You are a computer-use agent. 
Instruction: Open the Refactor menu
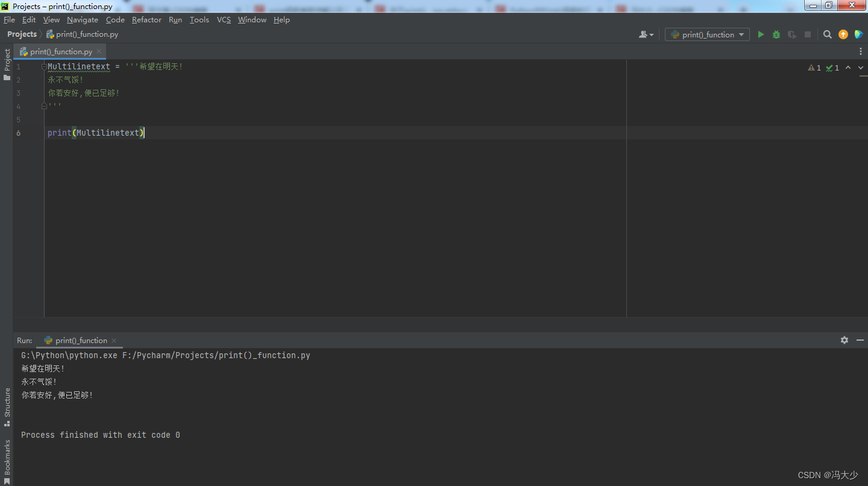[x=146, y=20]
